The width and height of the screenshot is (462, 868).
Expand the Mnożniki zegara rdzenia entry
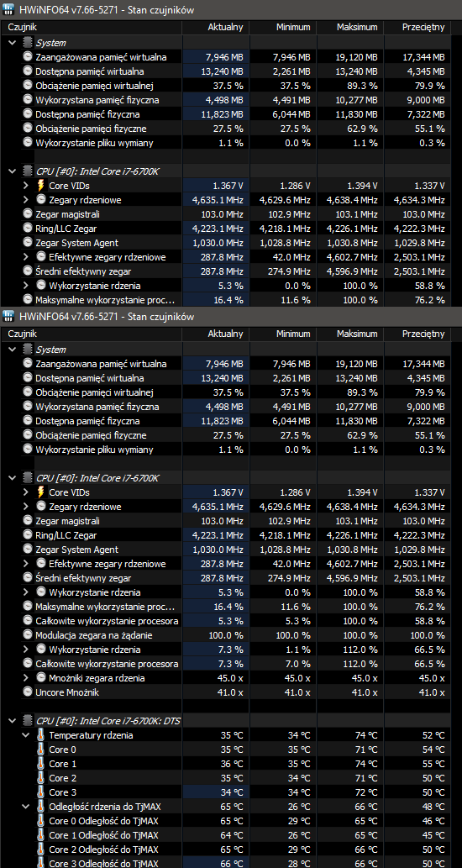[x=25, y=677]
